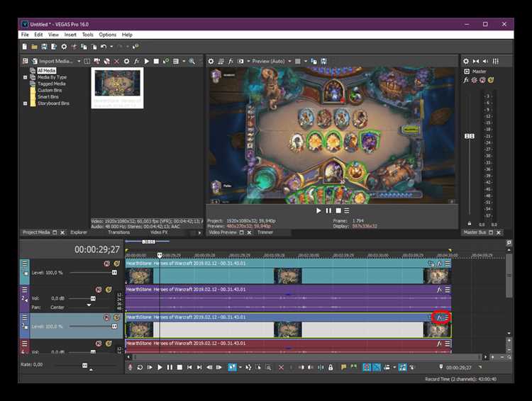The width and height of the screenshot is (532, 401).
Task: Mute video track 1
Action: click(107, 264)
